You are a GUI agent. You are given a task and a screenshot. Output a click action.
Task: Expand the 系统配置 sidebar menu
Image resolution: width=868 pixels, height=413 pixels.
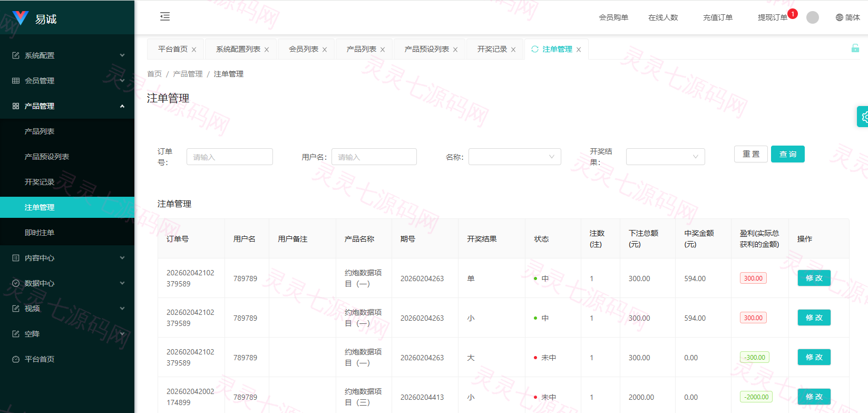(x=67, y=55)
